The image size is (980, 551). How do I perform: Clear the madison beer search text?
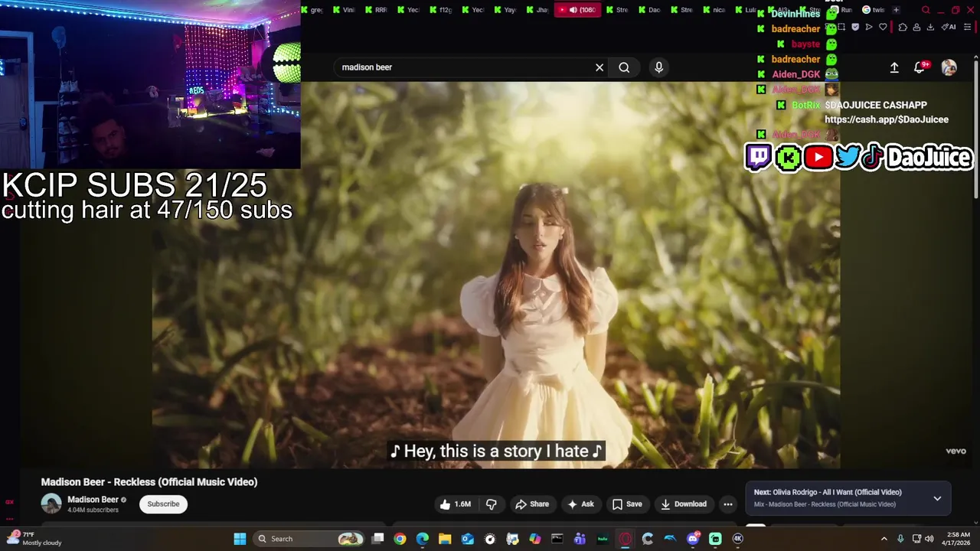(599, 67)
